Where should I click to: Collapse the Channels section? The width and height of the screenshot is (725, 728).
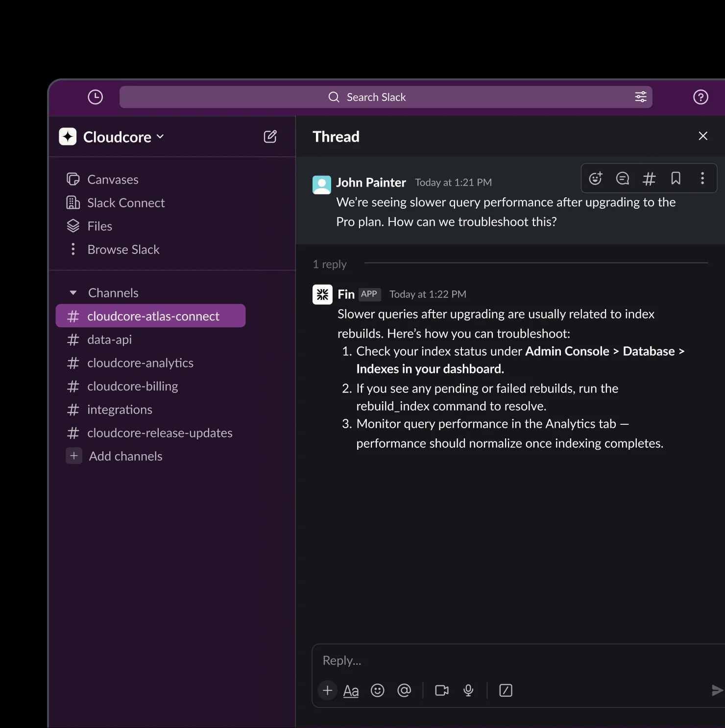click(73, 292)
